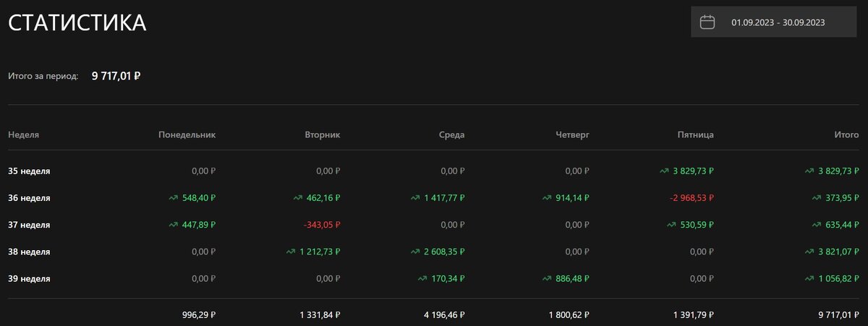Click the Monday value 447,89 ₽
This screenshot has width=868, height=326.
[198, 225]
